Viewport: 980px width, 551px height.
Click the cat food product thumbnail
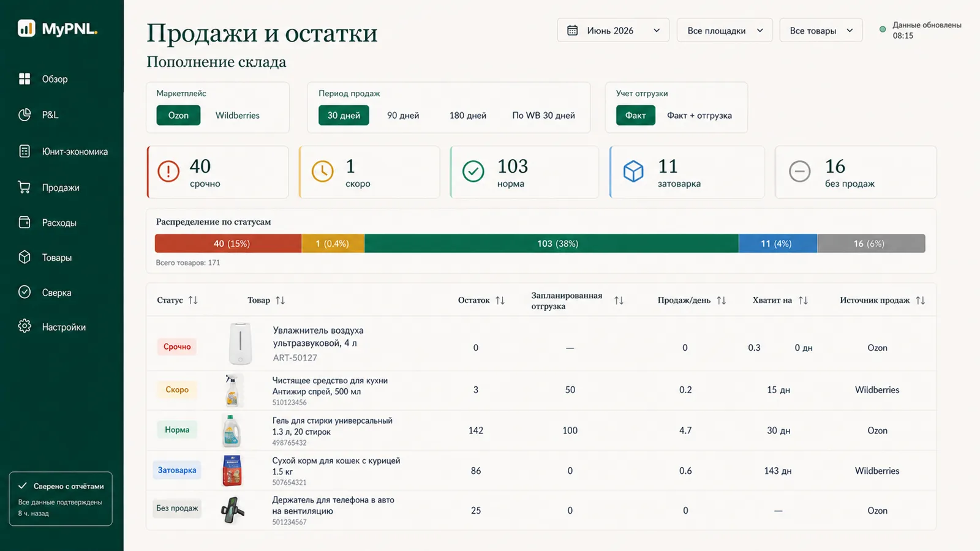tap(232, 470)
